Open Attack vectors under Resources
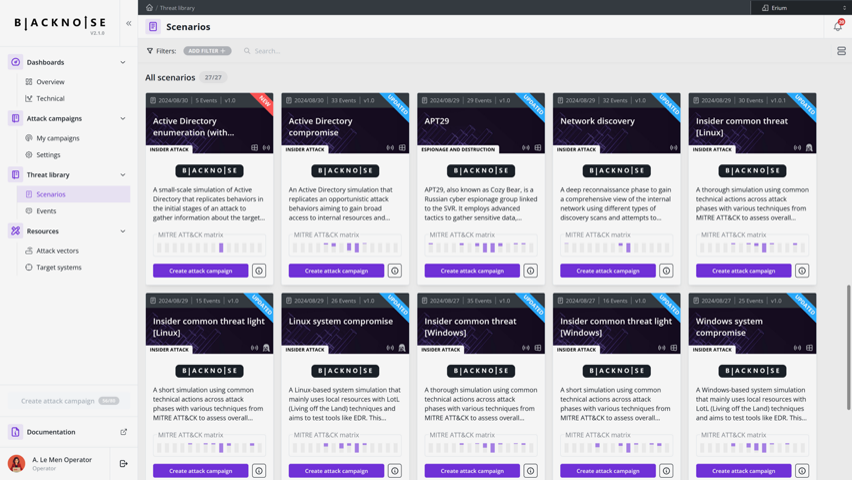This screenshot has height=480, width=852. pyautogui.click(x=58, y=251)
